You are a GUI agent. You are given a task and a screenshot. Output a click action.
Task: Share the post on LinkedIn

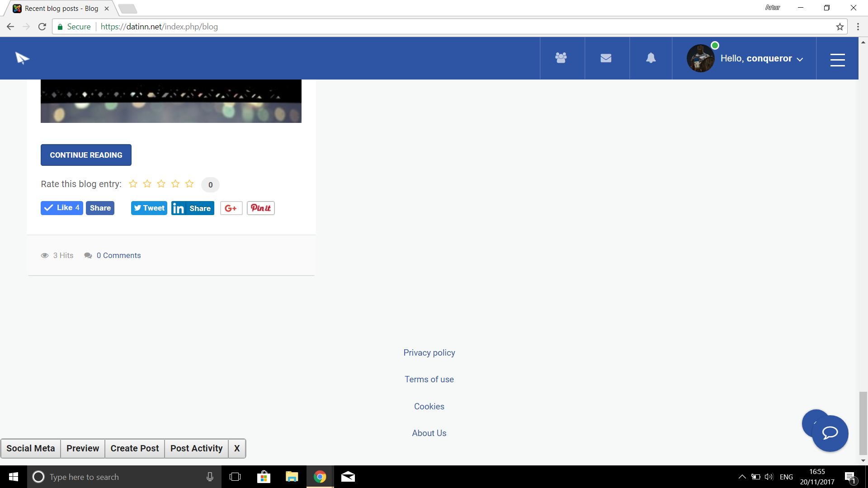193,208
